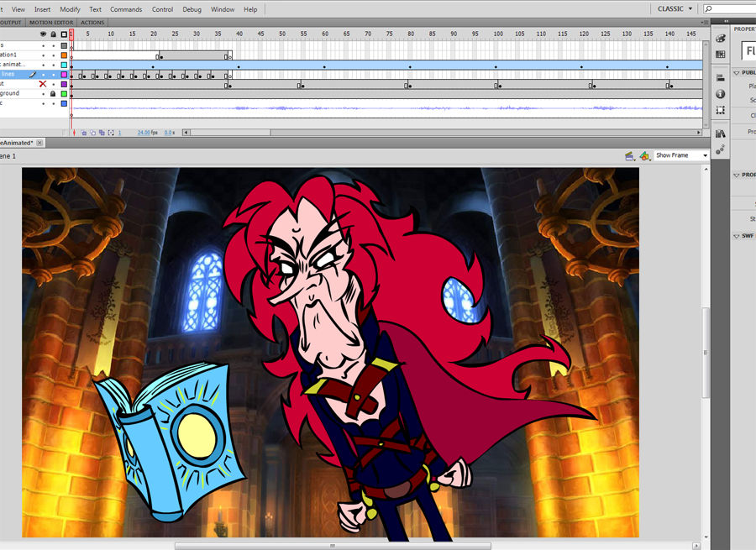The width and height of the screenshot is (756, 550).
Task: Enable Onion Skin in timeline footer
Action: (x=84, y=133)
